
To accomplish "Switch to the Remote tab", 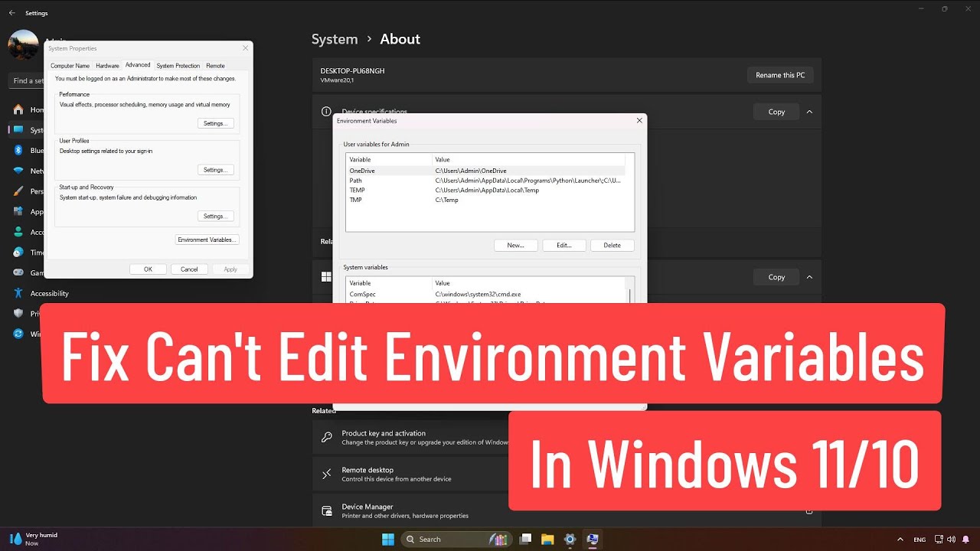I will point(216,66).
